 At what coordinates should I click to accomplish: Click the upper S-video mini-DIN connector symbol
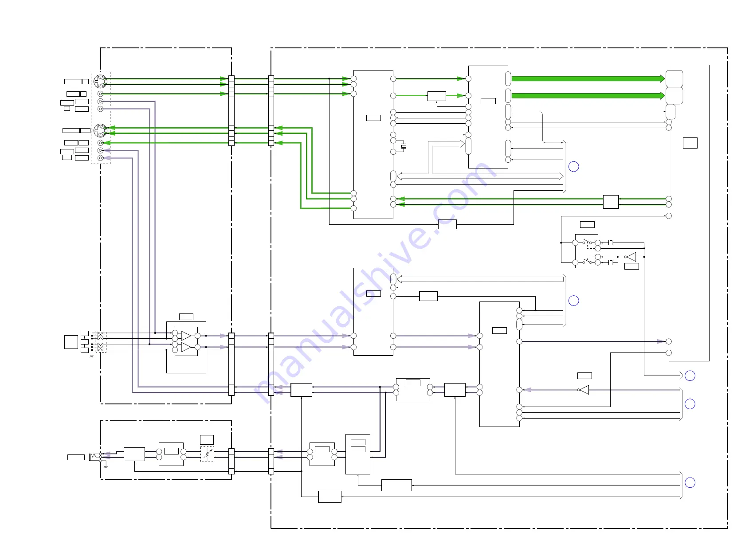click(101, 82)
